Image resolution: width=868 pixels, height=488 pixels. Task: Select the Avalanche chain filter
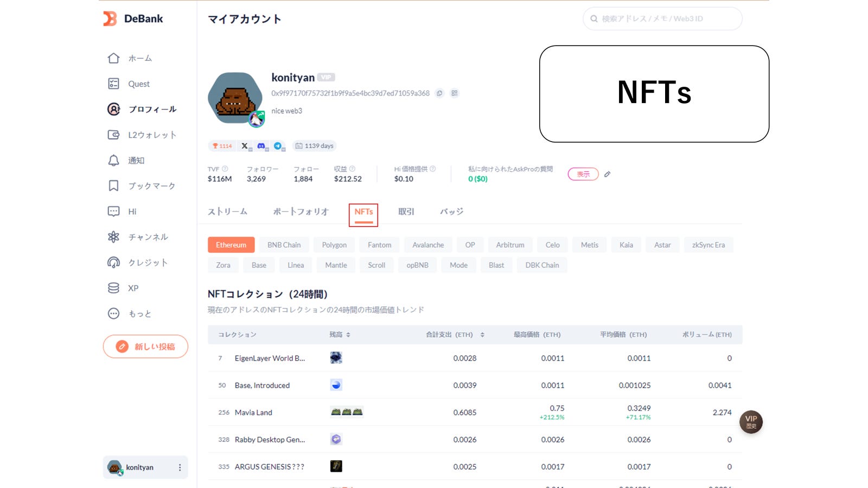(x=428, y=245)
